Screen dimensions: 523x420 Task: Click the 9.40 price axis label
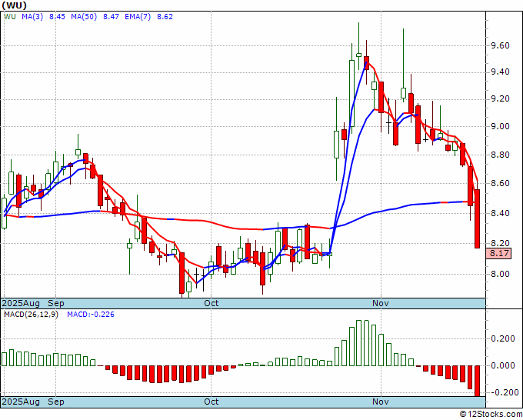pyautogui.click(x=500, y=72)
